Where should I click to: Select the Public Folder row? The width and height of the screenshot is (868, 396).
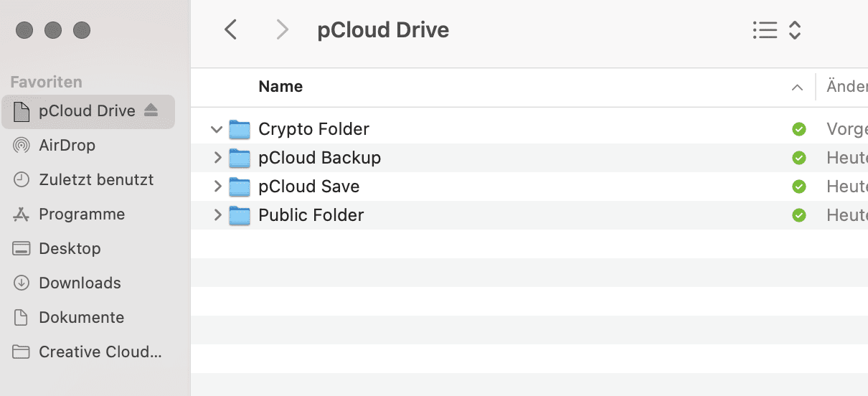coord(529,215)
